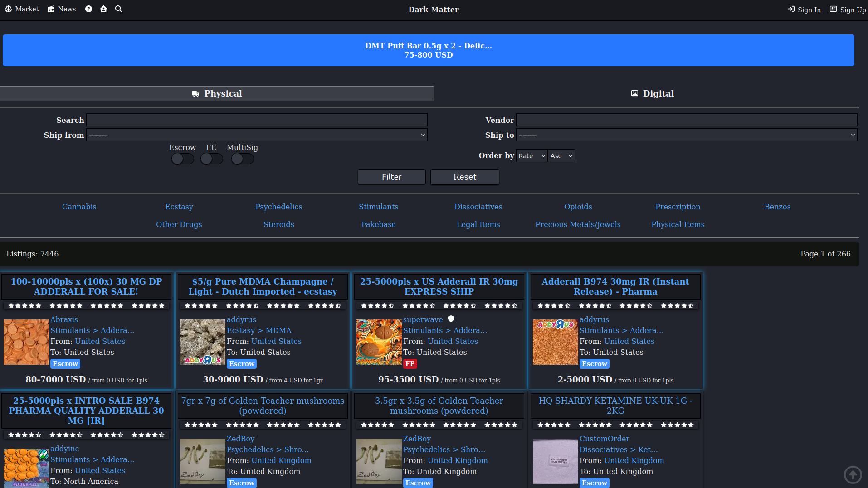The image size is (868, 488).
Task: Select the Ecstasy category
Action: click(x=179, y=207)
